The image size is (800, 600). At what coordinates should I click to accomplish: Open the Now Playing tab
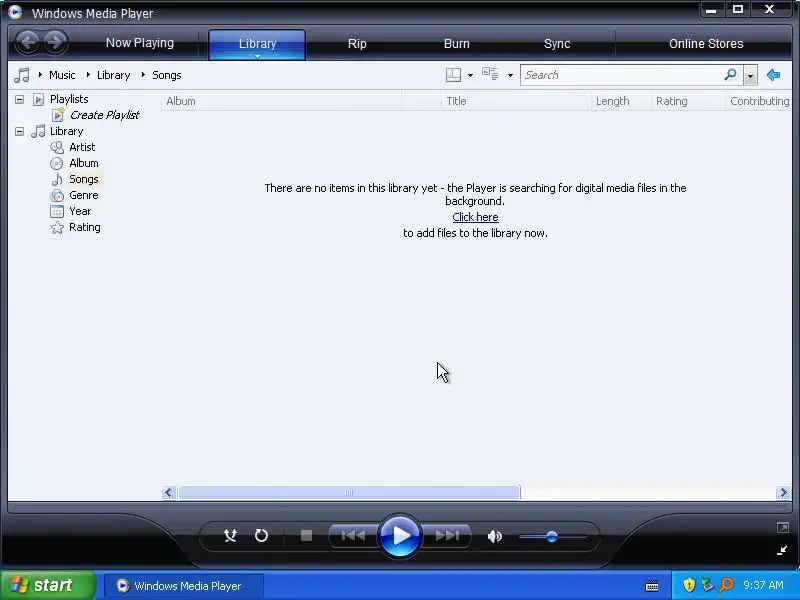point(140,43)
